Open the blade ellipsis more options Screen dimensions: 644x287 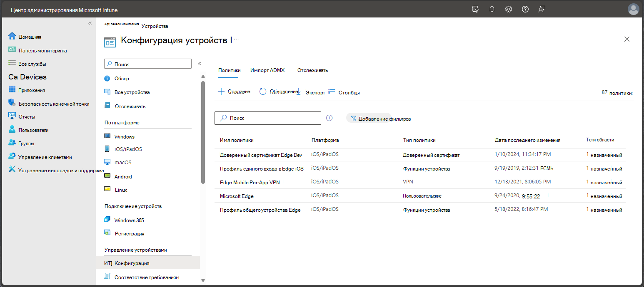coord(236,39)
